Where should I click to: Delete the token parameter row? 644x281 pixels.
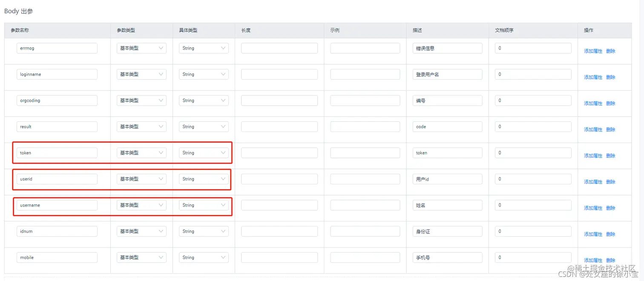pyautogui.click(x=610, y=156)
